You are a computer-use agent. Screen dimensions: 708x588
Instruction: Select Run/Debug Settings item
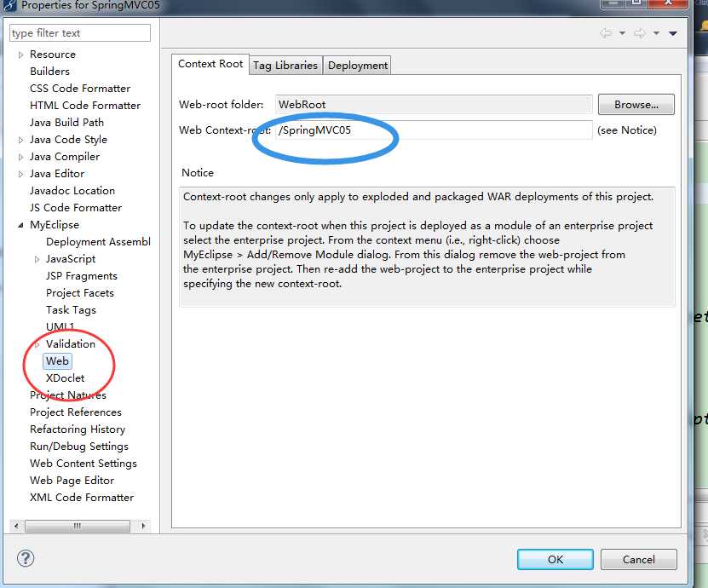point(79,447)
